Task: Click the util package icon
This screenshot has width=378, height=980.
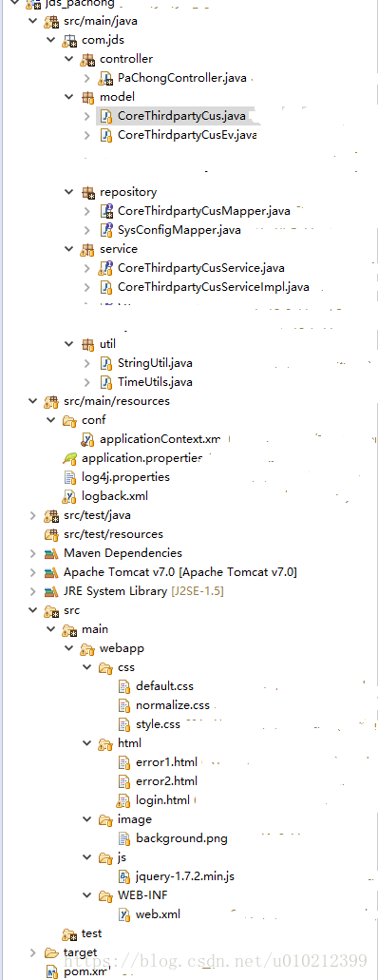Action: 86,344
